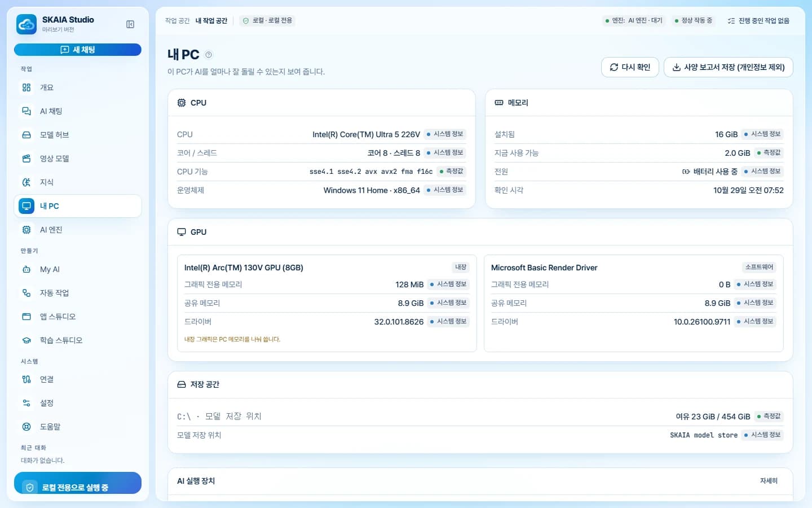Open AI 채팅 from the sidebar
812x508 pixels.
point(78,111)
